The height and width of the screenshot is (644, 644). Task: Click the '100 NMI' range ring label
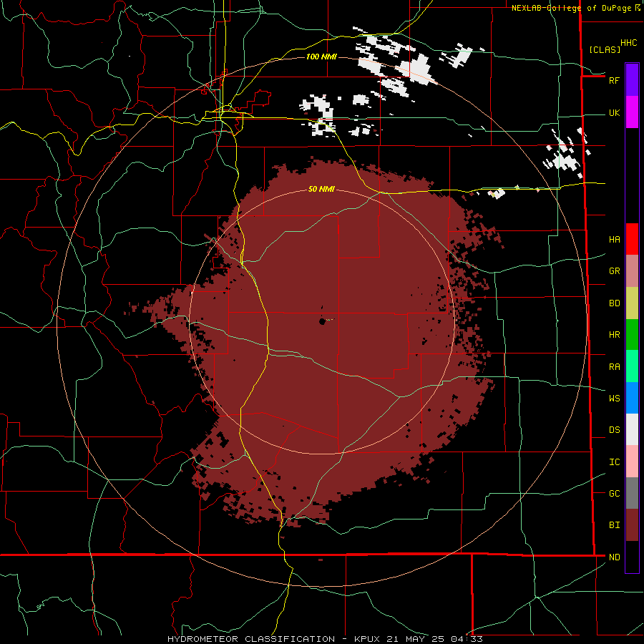click(321, 57)
